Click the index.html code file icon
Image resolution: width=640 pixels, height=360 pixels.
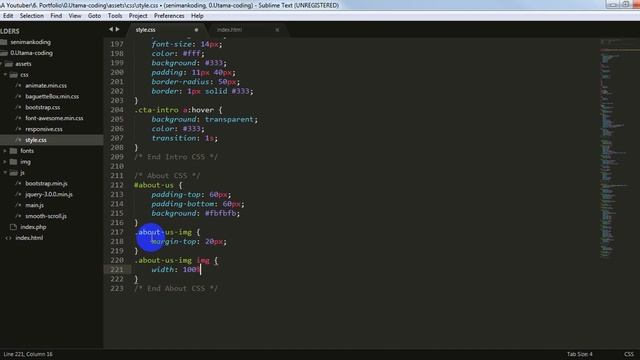click(9, 238)
